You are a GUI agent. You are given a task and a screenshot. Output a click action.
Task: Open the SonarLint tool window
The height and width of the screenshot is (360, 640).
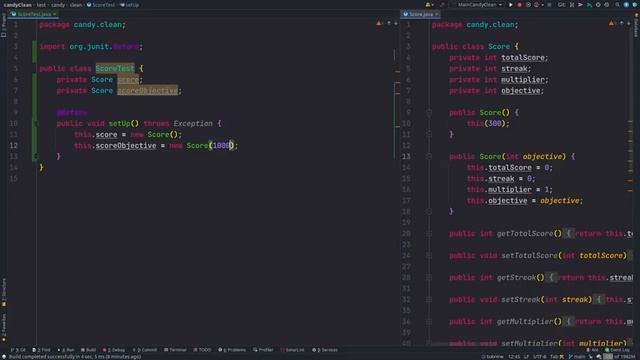pyautogui.click(x=292, y=350)
